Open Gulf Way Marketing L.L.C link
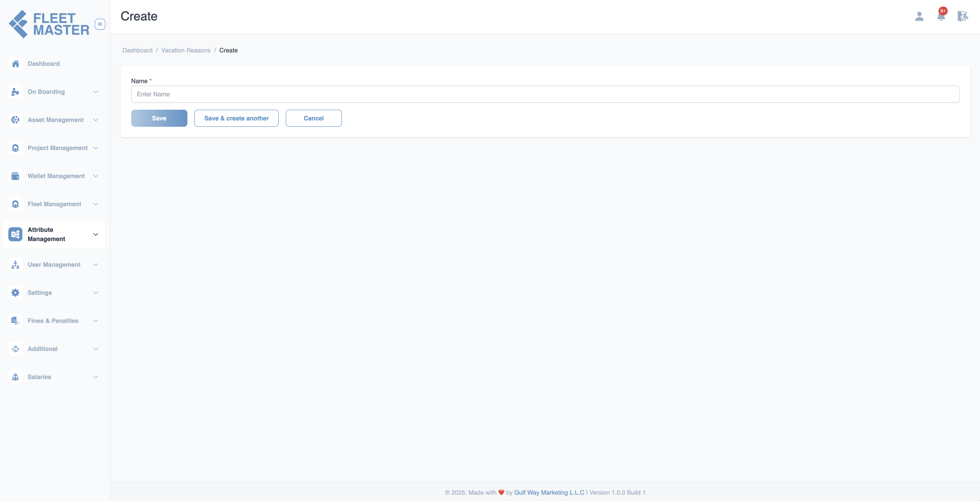The width and height of the screenshot is (980, 501). point(549,492)
